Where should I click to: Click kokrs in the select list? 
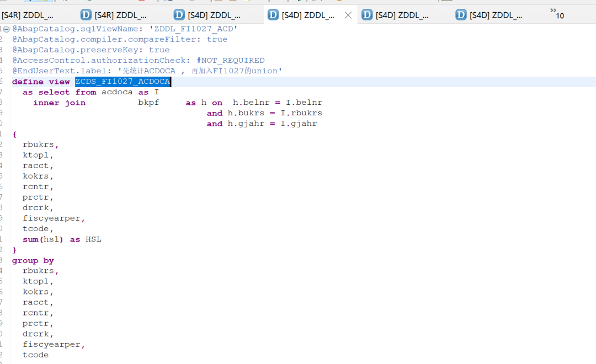click(36, 176)
